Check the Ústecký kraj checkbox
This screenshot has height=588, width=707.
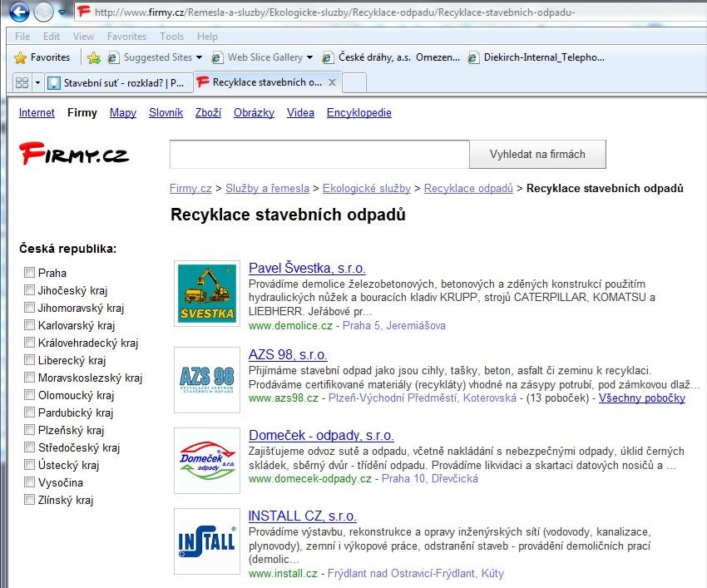(x=29, y=464)
